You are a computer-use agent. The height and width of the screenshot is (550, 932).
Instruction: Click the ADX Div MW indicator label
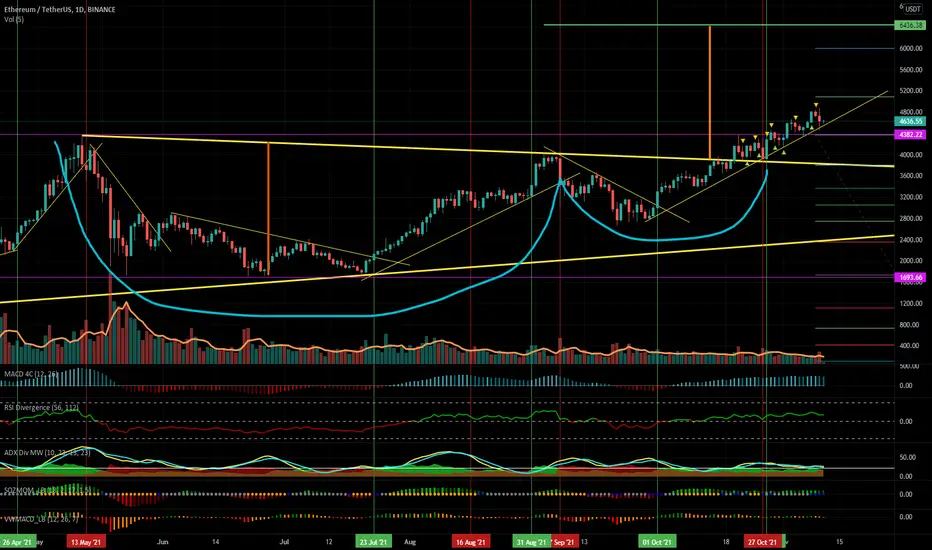click(x=47, y=453)
